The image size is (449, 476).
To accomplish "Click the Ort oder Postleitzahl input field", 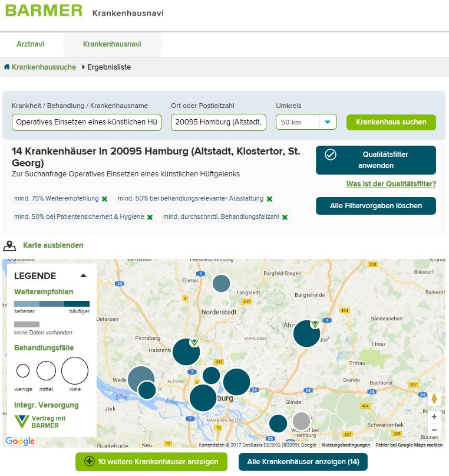I will point(219,122).
